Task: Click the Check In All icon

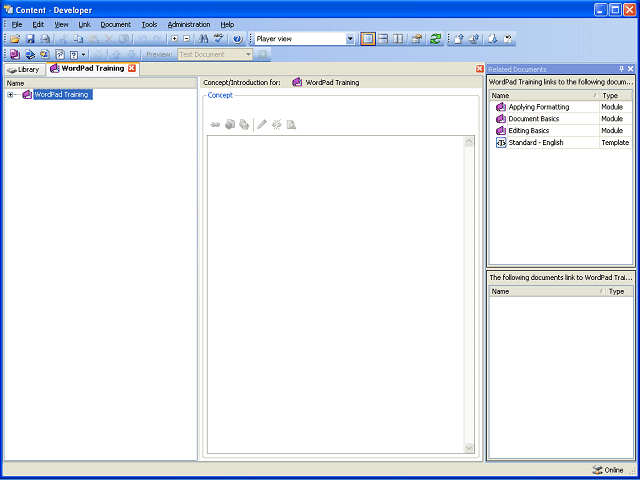Action: (474, 39)
